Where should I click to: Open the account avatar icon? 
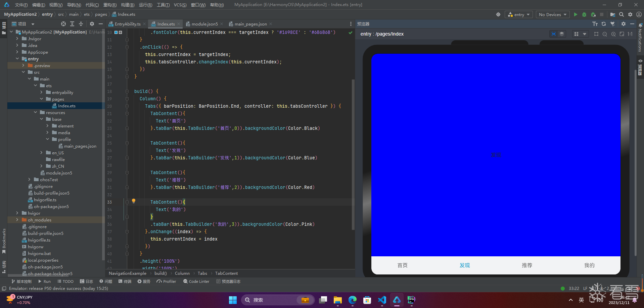639,14
